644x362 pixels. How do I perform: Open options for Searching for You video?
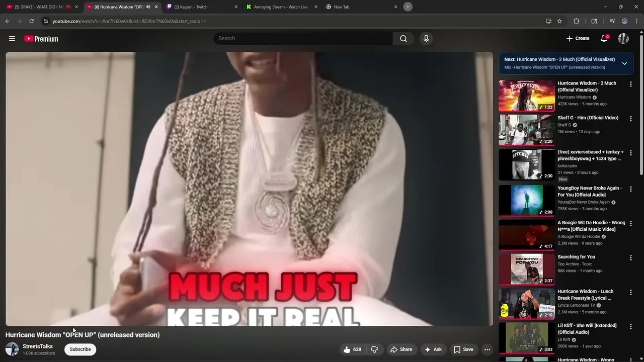(x=630, y=258)
